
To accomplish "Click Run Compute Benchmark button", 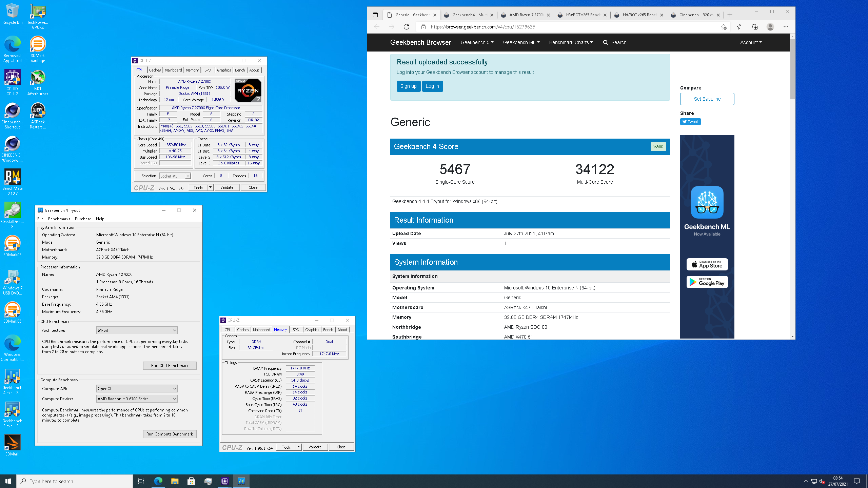I will (170, 434).
